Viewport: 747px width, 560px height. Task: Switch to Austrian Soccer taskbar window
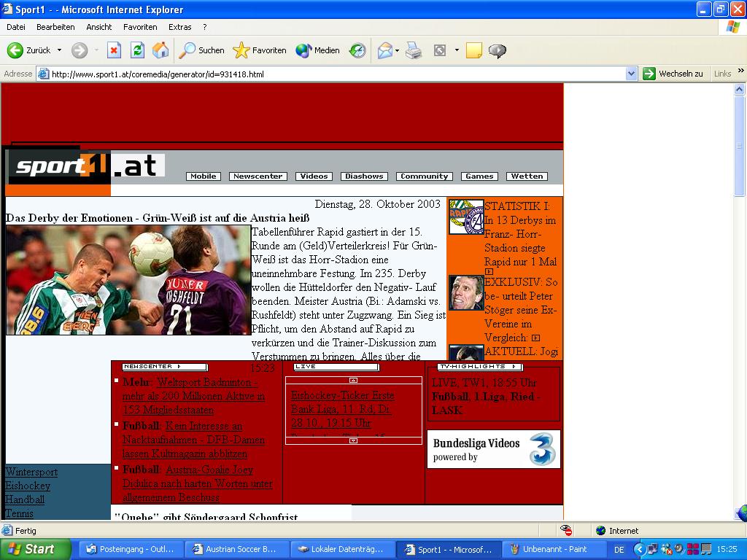(x=236, y=549)
